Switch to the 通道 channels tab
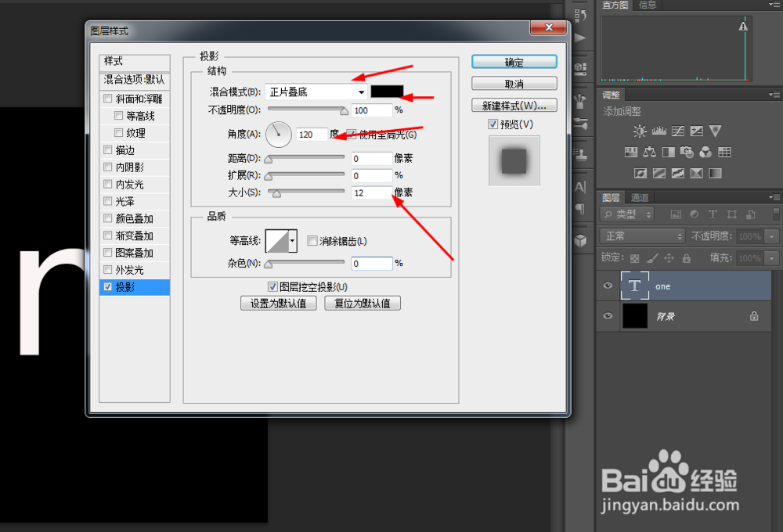The image size is (783, 532). point(640,197)
